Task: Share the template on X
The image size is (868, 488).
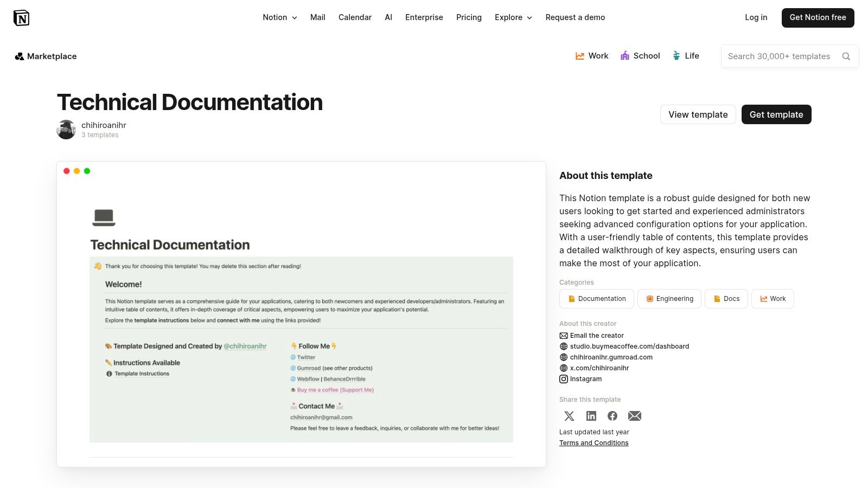Action: coord(569,416)
